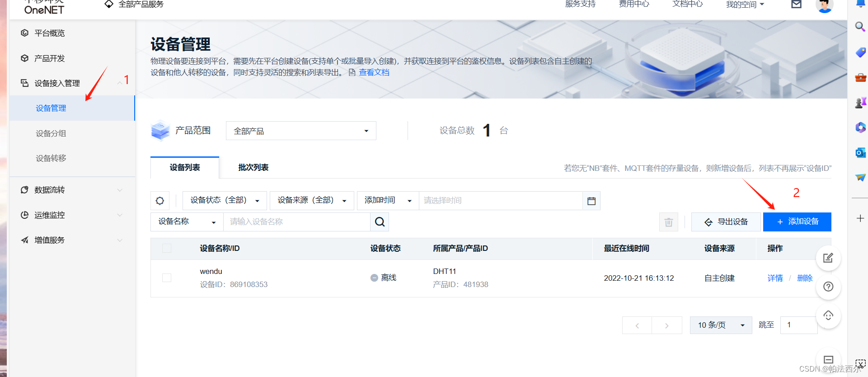Open 全部产品服务 in top navigation
868x377 pixels.
pos(141,5)
